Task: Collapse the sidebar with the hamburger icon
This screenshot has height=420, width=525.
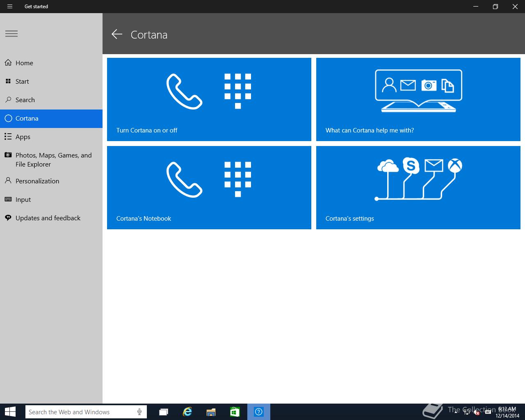Action: pyautogui.click(x=11, y=34)
